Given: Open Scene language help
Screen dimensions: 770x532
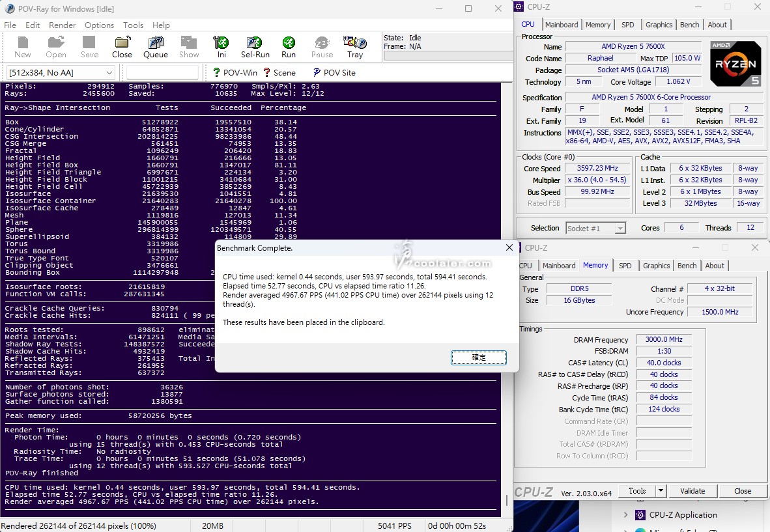Looking at the screenshot, I should 279,73.
